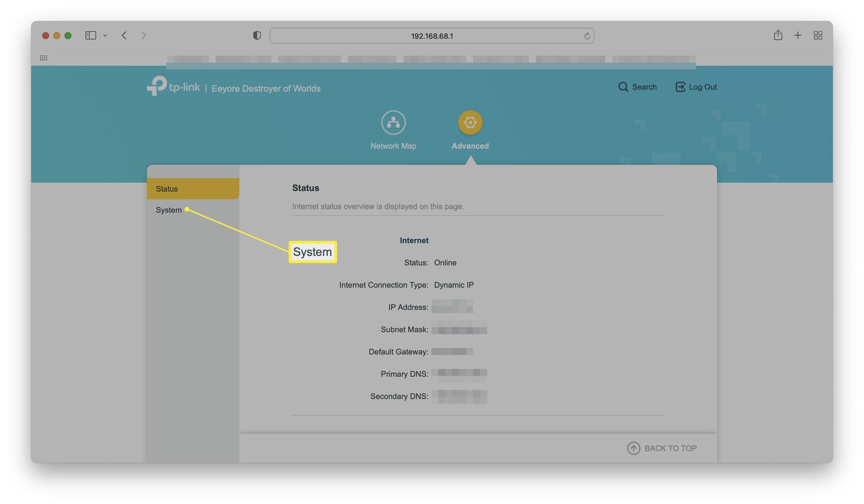The image size is (864, 504).
Task: Click the Log Out text link
Action: [x=703, y=87]
